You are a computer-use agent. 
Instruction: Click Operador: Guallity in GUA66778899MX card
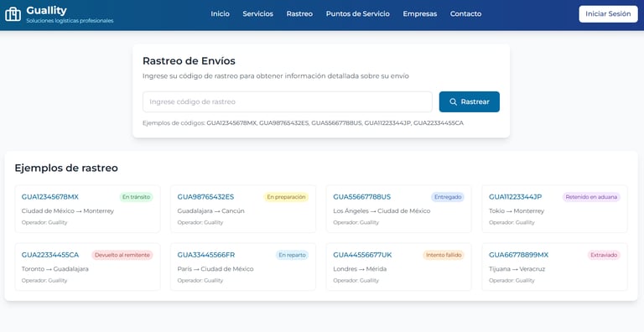pyautogui.click(x=512, y=280)
